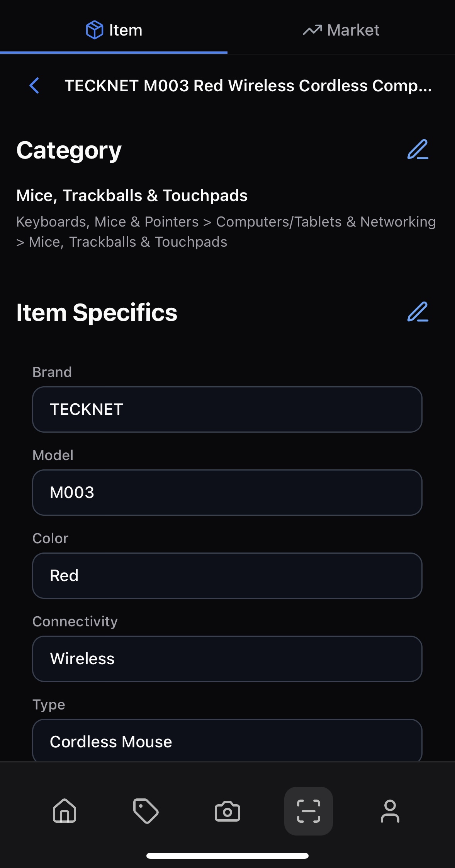455x868 pixels.
Task: Select the M003 model field
Action: click(227, 492)
